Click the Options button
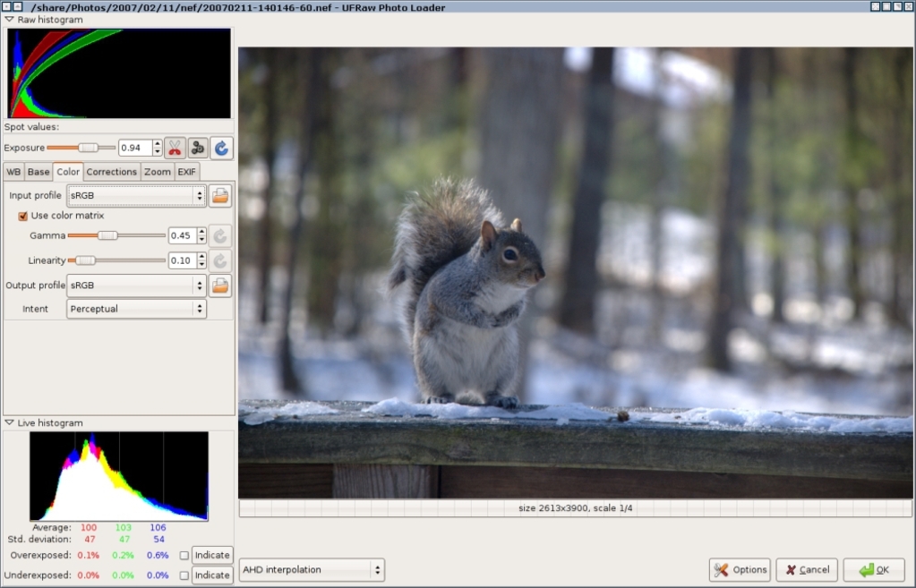916x588 pixels. coord(740,570)
